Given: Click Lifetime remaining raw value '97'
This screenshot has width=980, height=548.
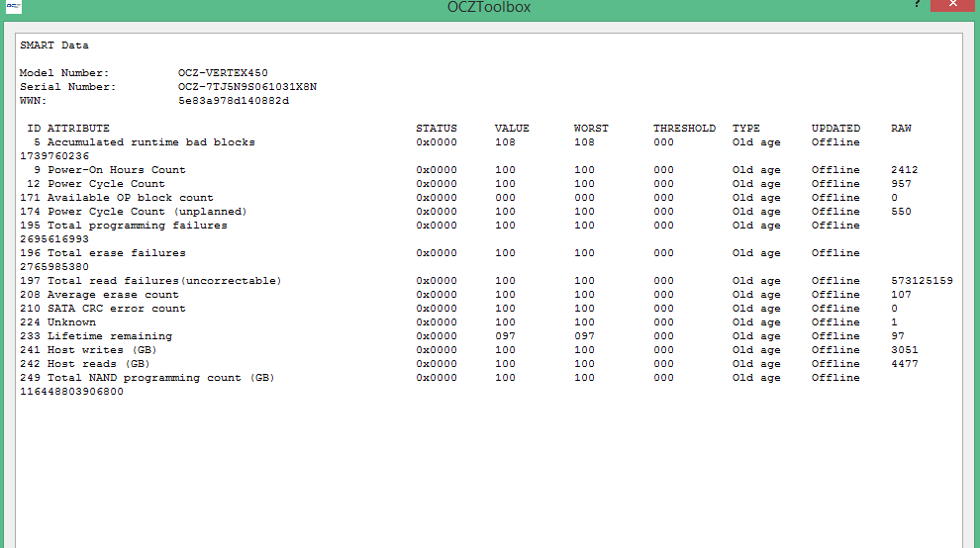Looking at the screenshot, I should click(x=898, y=336).
